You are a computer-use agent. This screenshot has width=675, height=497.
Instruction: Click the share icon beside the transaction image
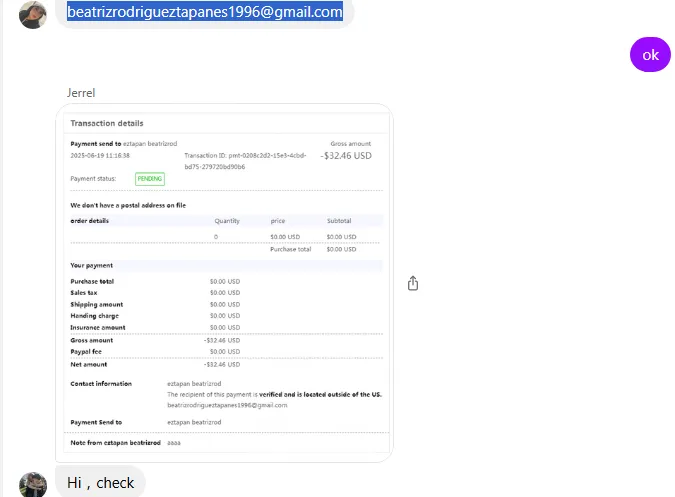tap(412, 283)
